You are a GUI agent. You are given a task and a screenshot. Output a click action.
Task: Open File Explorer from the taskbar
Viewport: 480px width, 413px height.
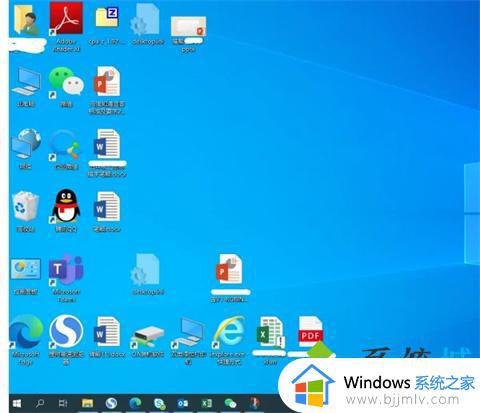click(x=87, y=403)
